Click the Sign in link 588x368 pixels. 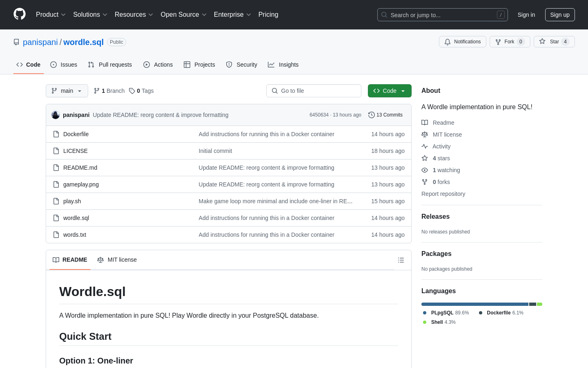pyautogui.click(x=526, y=15)
